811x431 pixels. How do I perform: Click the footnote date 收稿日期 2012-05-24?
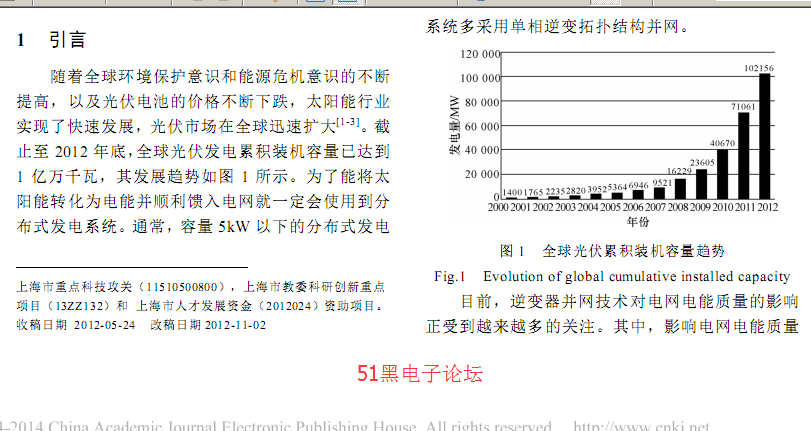(x=76, y=325)
